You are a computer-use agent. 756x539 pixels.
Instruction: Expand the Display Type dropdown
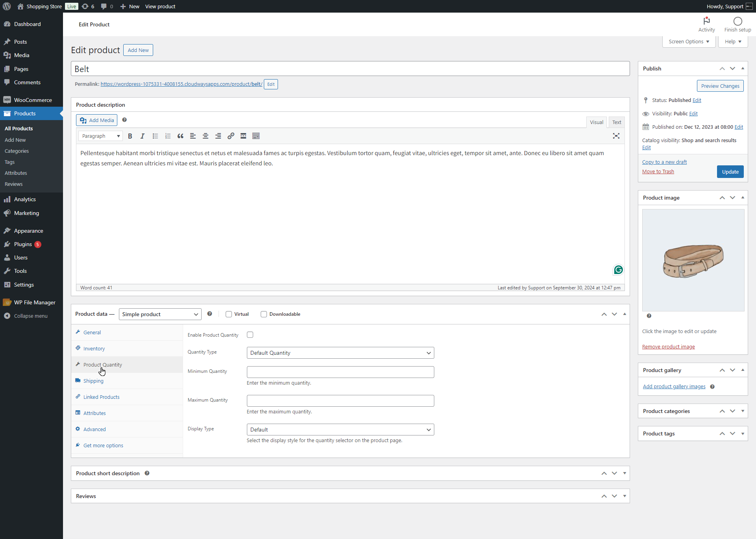340,430
